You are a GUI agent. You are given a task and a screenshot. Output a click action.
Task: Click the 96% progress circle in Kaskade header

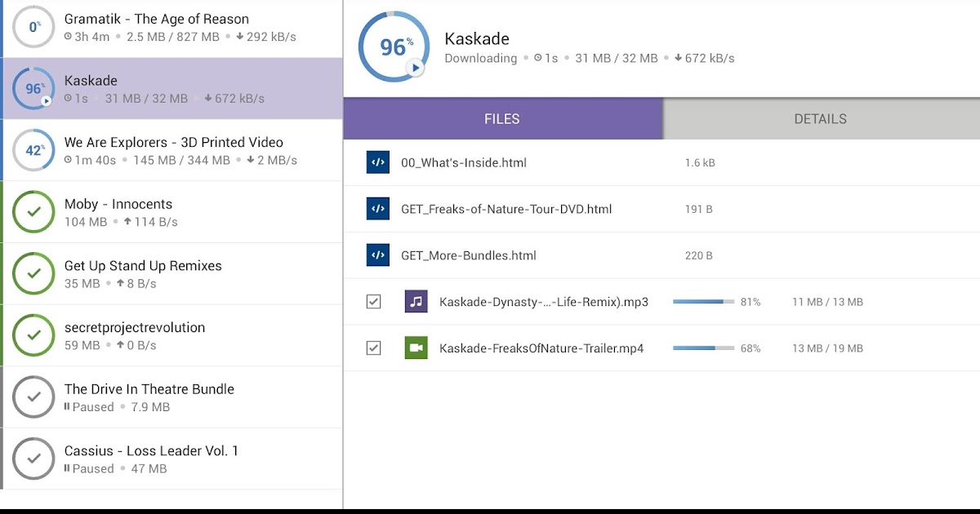click(392, 47)
